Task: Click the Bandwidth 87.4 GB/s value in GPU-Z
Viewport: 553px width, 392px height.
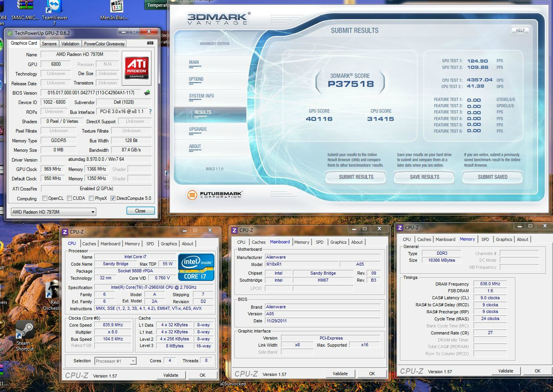Action: [x=131, y=150]
